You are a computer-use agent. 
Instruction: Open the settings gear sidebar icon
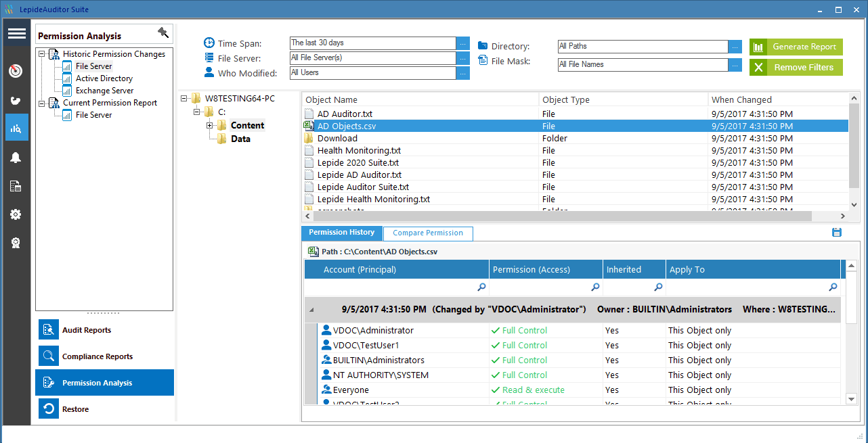[x=16, y=214]
